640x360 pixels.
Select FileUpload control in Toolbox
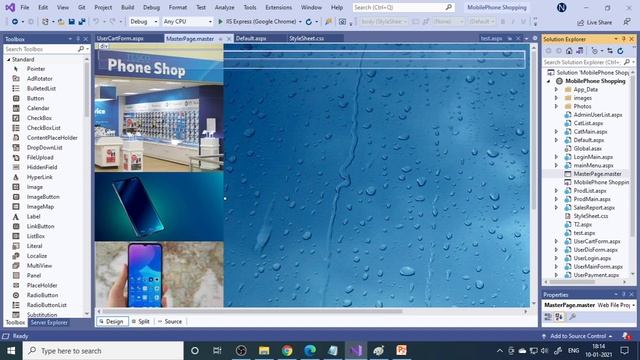coord(40,158)
